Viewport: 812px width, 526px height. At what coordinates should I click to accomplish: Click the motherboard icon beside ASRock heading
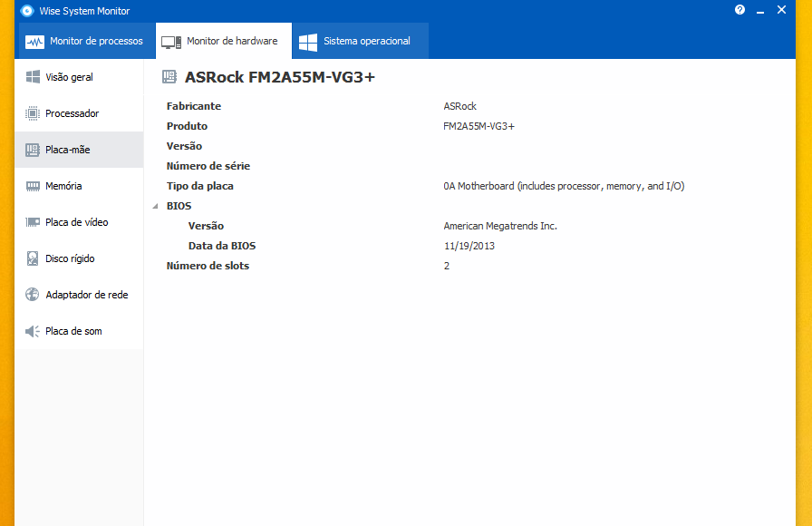(169, 77)
